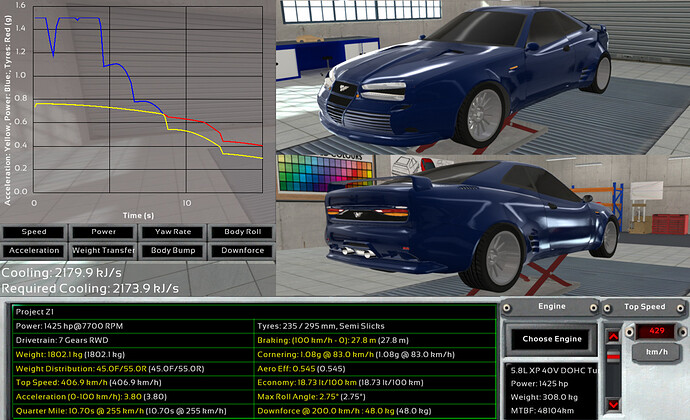Click the colour palette board on the wall
The height and width of the screenshot is (420, 690).
[x=326, y=175]
